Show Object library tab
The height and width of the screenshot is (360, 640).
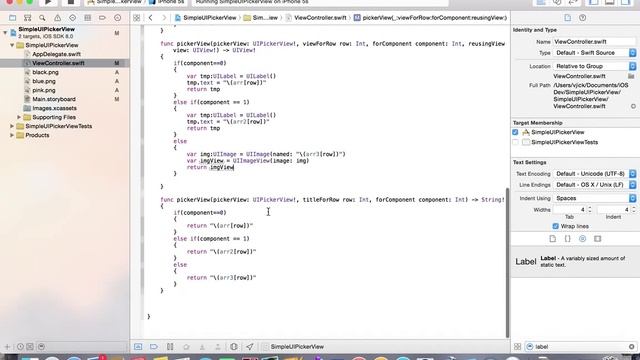(x=582, y=239)
